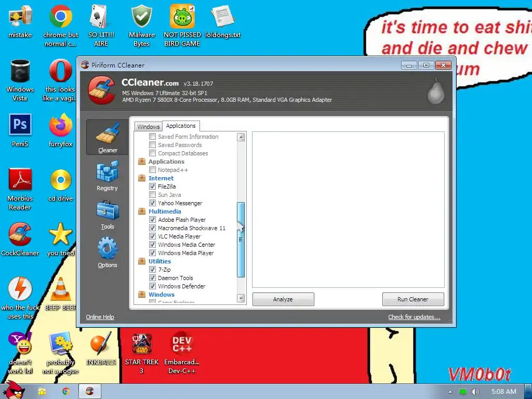
Task: Select the Malware Bytes desktop icon
Action: [x=141, y=25]
